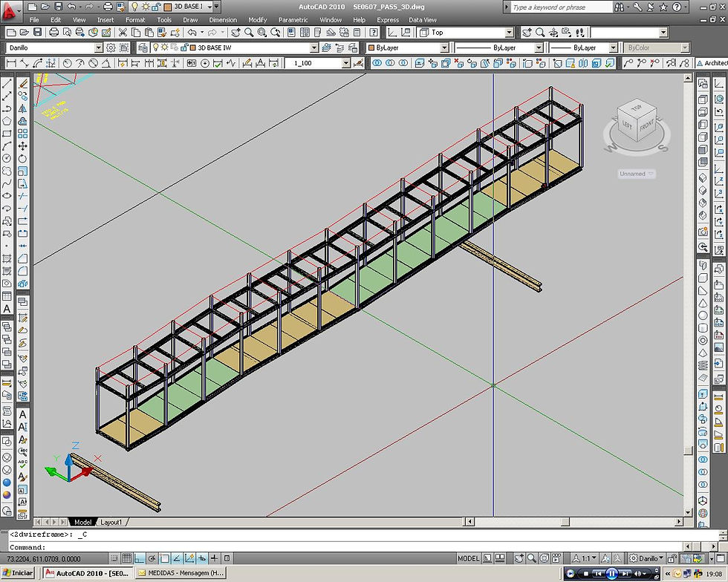Click the drawing area vertical scrollbar
The height and width of the screenshot is (582, 728).
coord(688,295)
